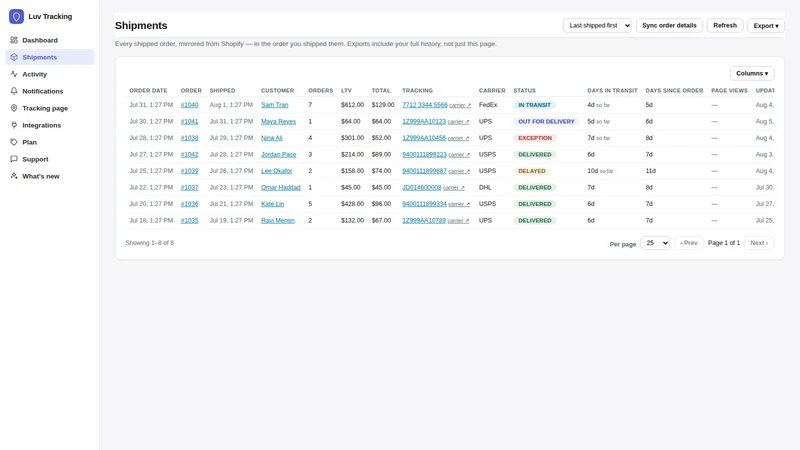The image size is (800, 450).
Task: Open order #1039 link
Action: point(189,171)
